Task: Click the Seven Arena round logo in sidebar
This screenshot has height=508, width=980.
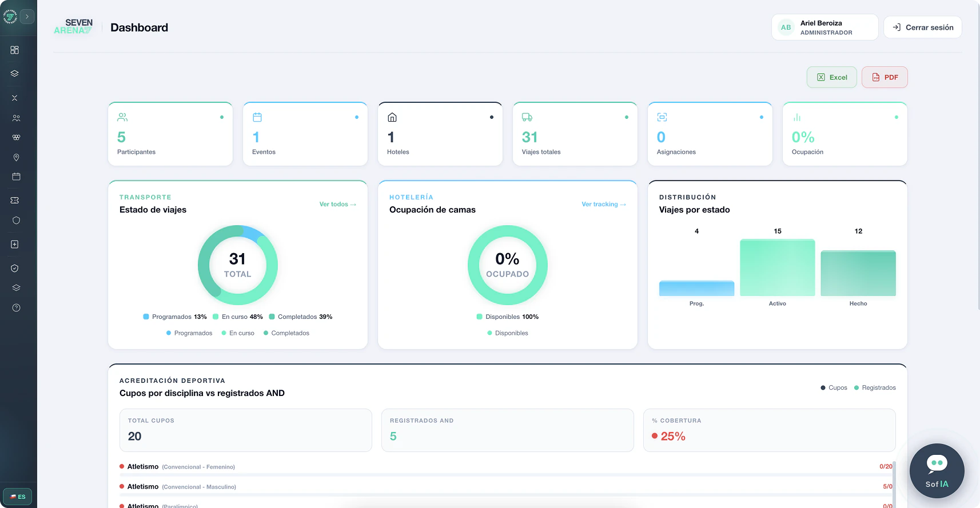Action: click(10, 17)
